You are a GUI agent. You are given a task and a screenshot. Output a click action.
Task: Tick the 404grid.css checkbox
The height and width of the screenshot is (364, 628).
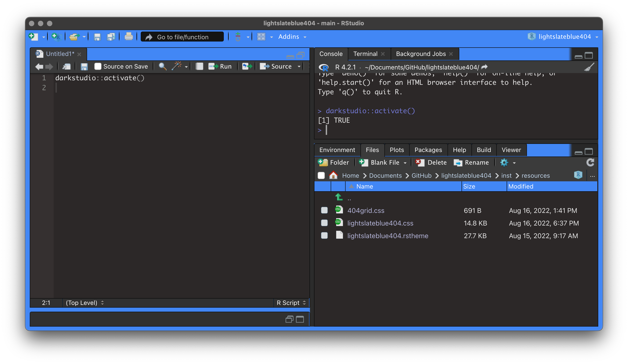324,210
